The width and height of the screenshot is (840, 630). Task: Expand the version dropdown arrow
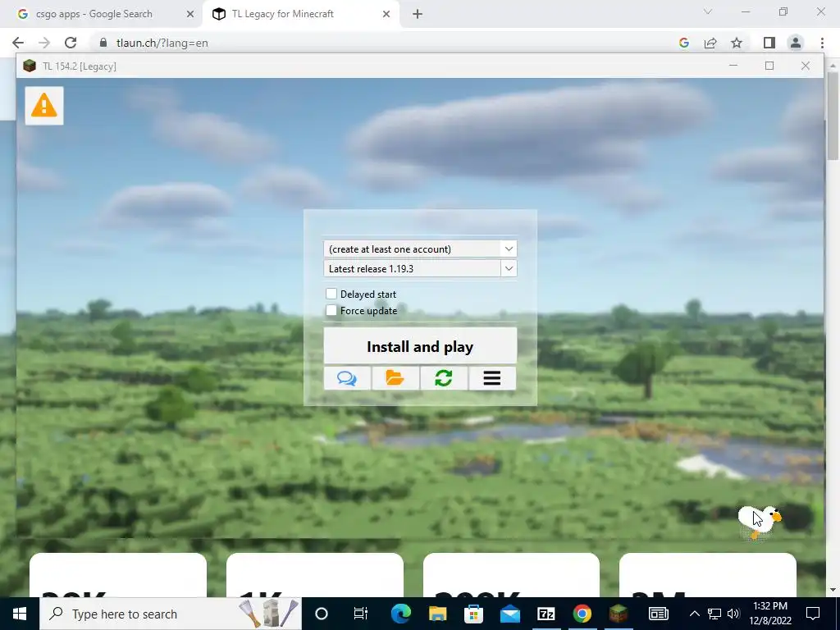coord(509,268)
